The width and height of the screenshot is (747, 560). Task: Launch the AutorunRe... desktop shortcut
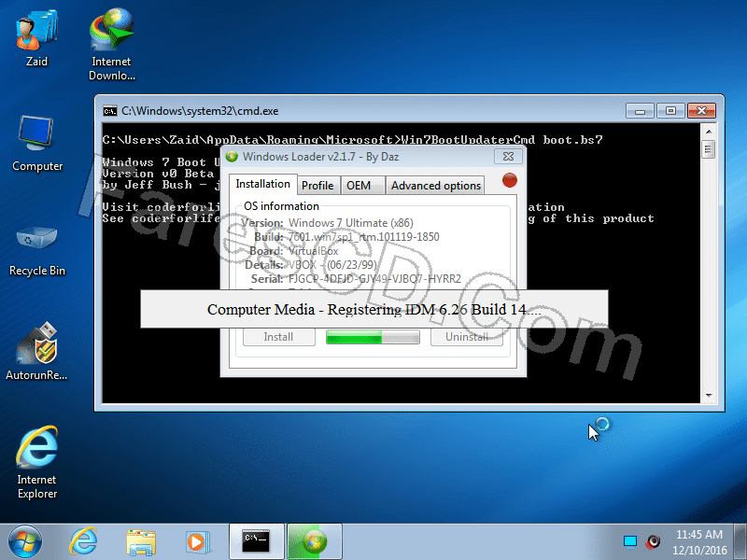point(36,352)
